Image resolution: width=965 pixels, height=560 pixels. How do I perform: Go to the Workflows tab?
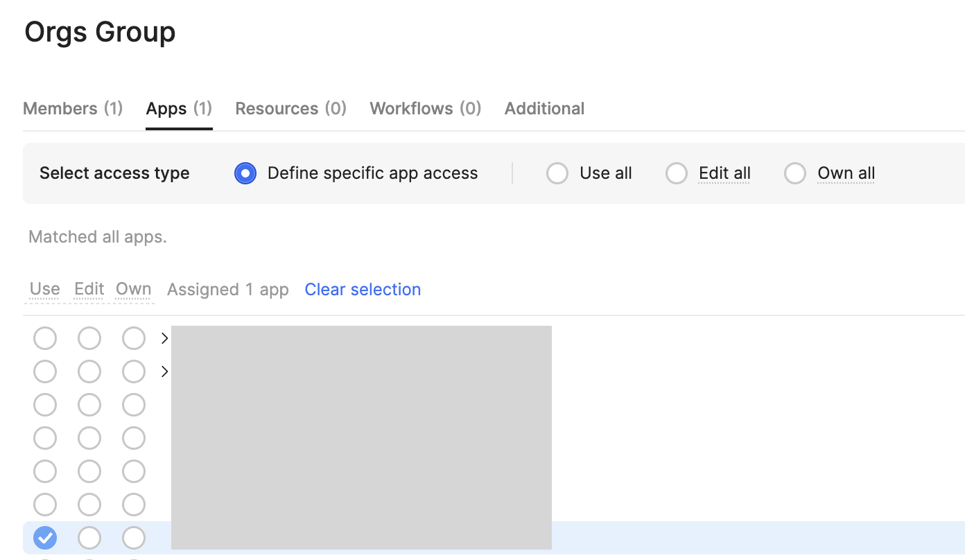[x=425, y=109]
